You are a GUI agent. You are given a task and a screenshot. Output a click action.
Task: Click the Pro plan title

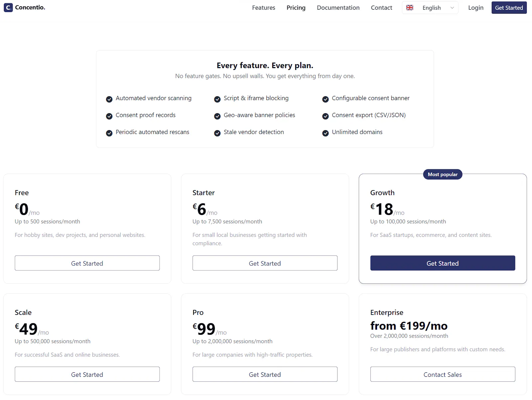[x=198, y=312]
